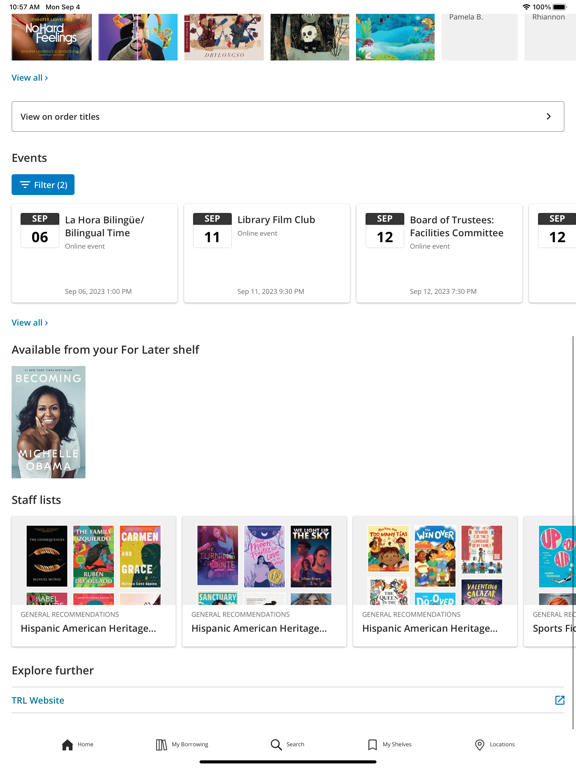Open My Shelves bookmark icon
The image size is (576, 768).
point(372,744)
